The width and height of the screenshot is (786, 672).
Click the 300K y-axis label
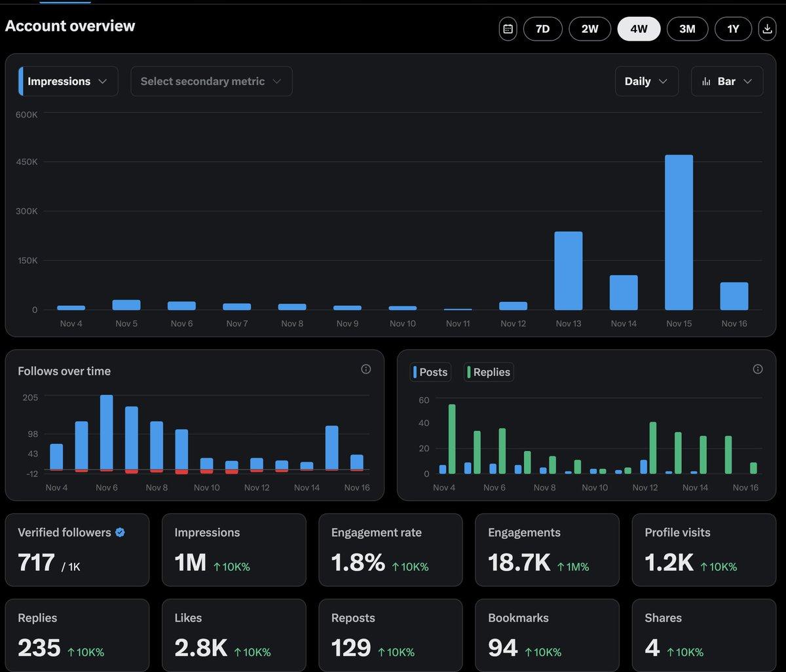[x=27, y=212]
